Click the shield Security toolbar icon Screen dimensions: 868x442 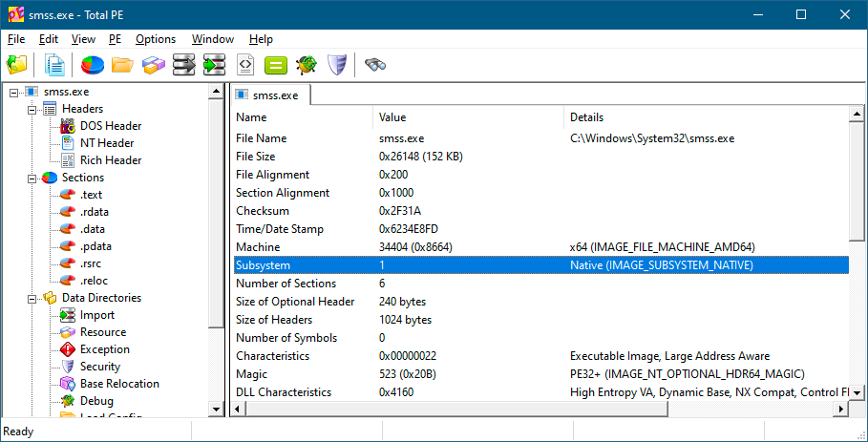click(x=336, y=65)
